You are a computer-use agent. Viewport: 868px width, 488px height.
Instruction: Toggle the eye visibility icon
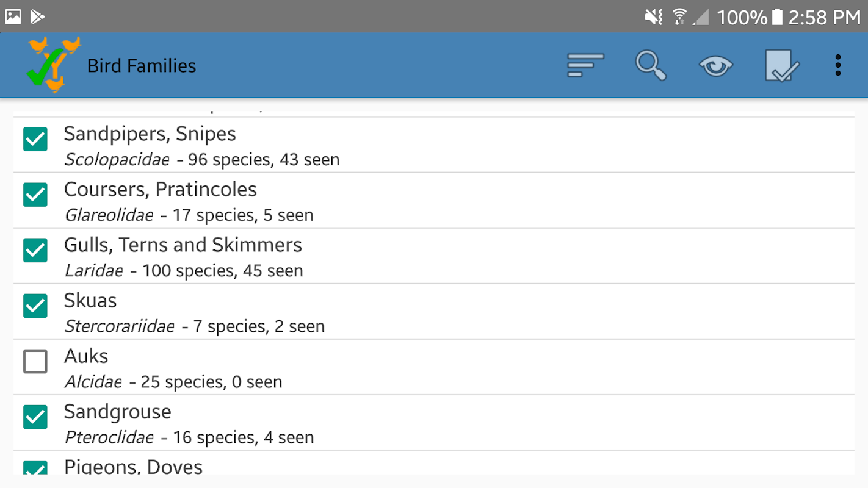716,65
